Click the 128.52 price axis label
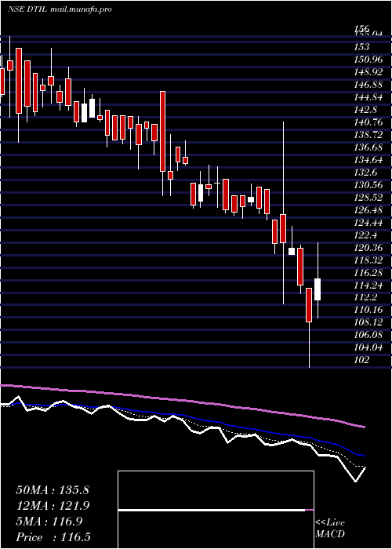Viewport: 392px width, 549px height. click(368, 198)
